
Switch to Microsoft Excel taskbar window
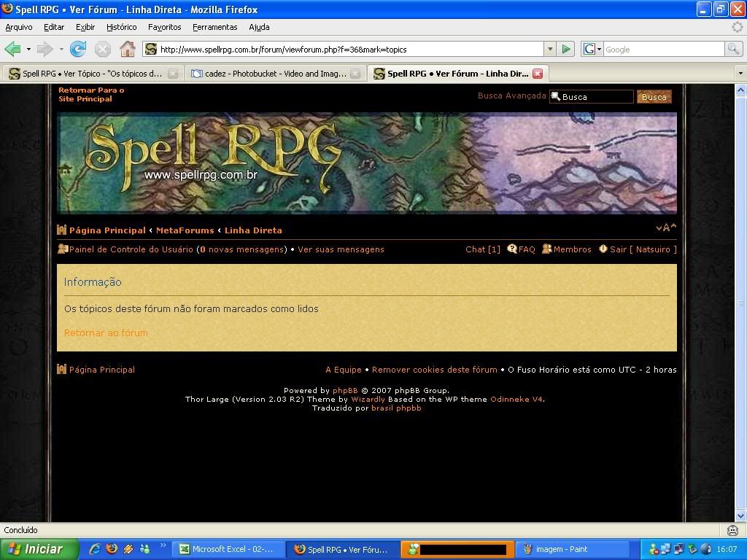click(228, 549)
